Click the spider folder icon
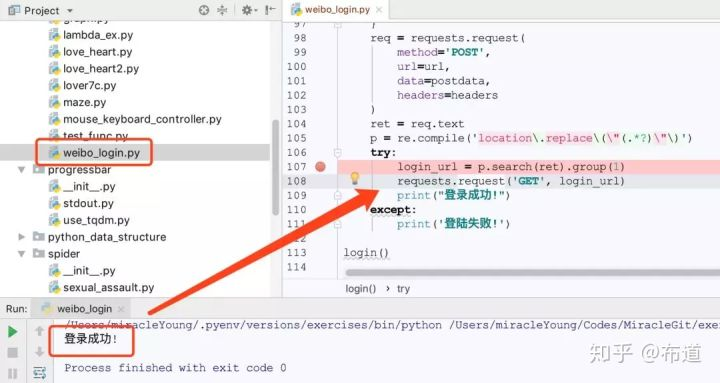 [x=39, y=253]
